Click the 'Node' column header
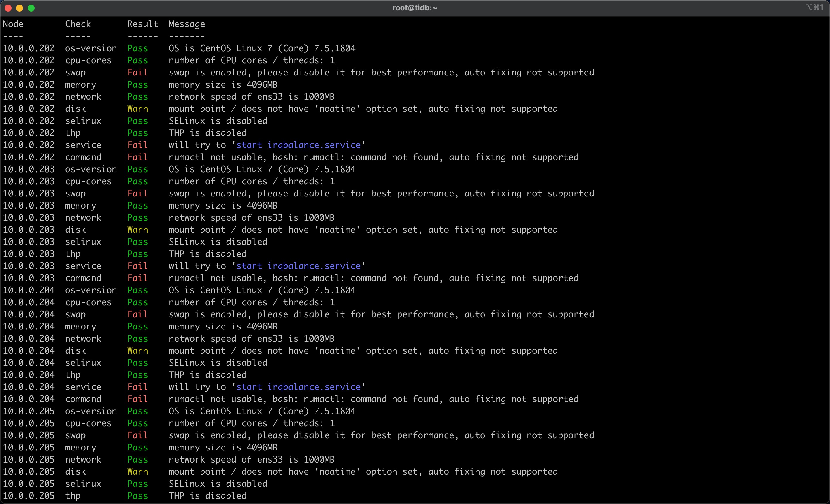830x504 pixels. (x=13, y=24)
